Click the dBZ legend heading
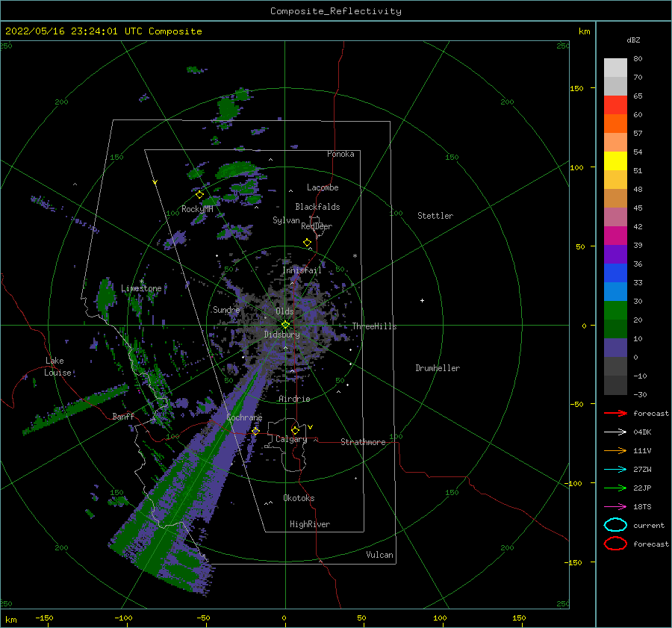This screenshot has width=672, height=628. point(633,40)
